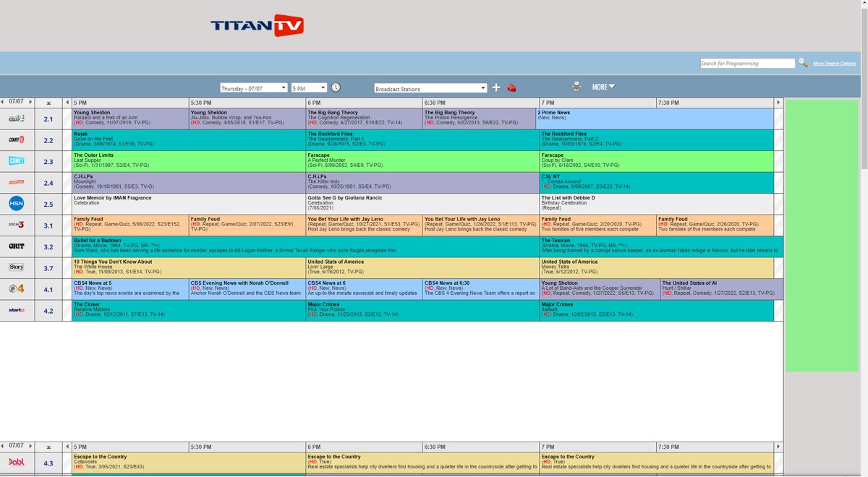
Task: Click the search magnifier icon
Action: click(x=802, y=64)
